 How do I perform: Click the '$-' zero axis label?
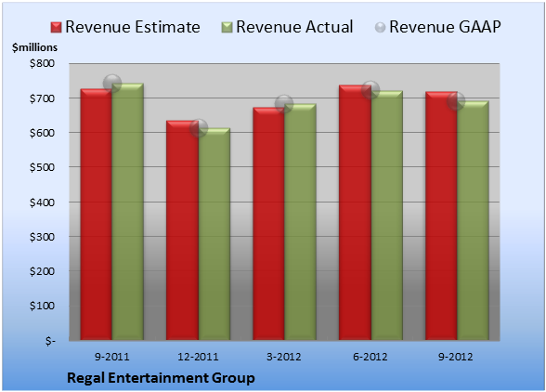point(50,341)
